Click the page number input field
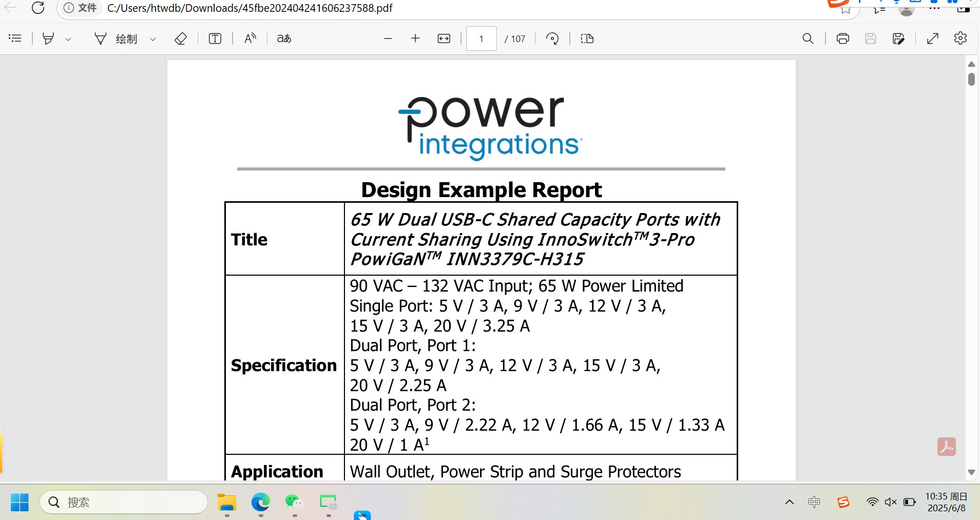This screenshot has height=520, width=980. pyautogui.click(x=481, y=38)
